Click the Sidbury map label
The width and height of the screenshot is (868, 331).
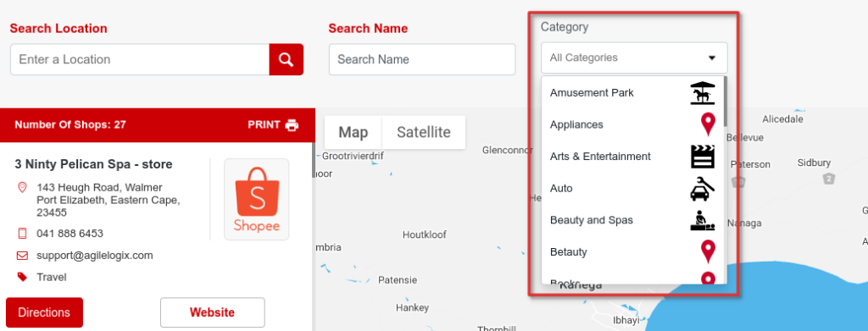(814, 163)
